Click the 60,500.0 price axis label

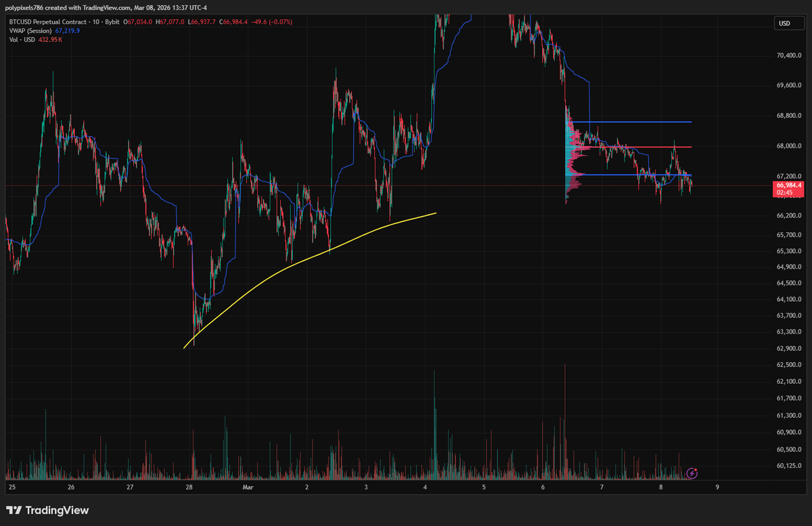(x=789, y=449)
